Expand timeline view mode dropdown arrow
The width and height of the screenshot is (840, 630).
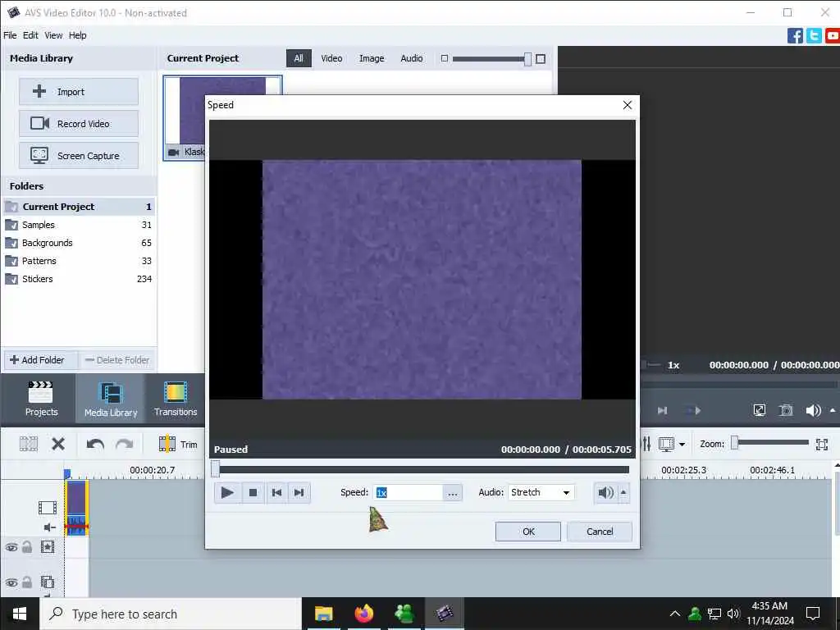click(x=682, y=444)
